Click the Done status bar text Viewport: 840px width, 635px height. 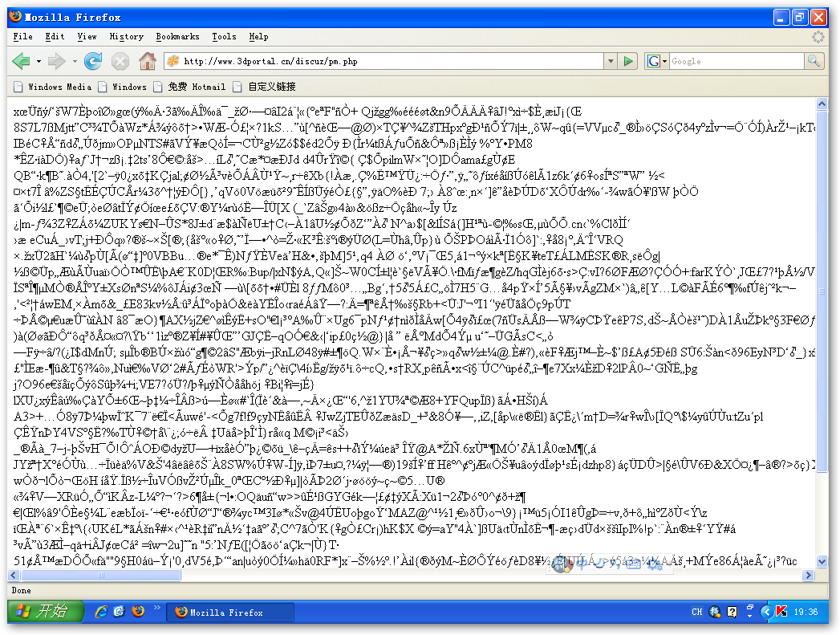(22, 591)
